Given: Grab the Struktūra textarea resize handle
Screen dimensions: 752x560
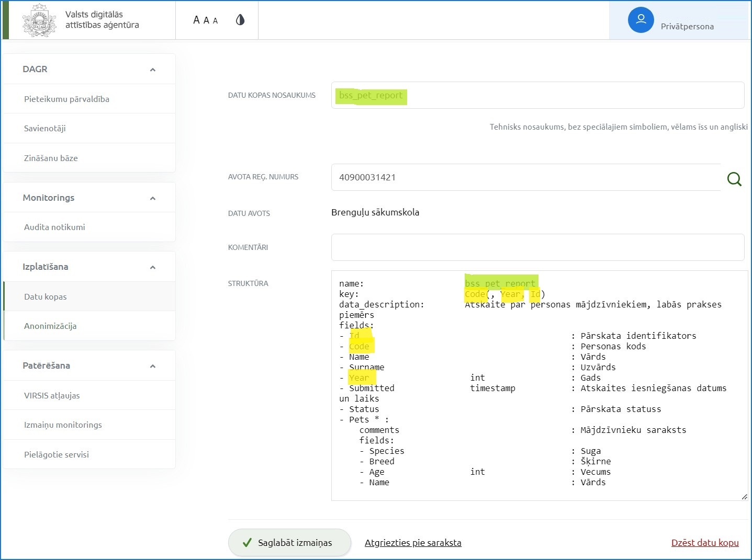Looking at the screenshot, I should [x=744, y=497].
